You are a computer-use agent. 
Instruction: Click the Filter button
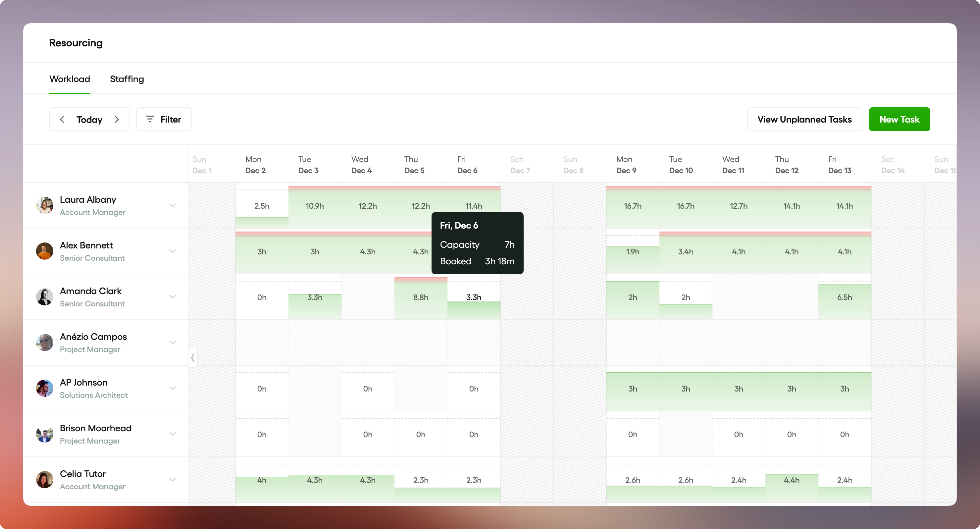click(164, 120)
